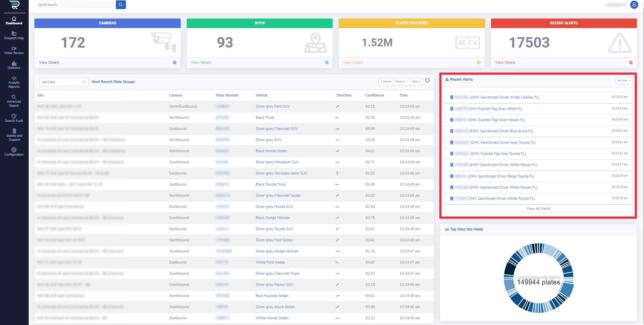Open Search Audit in sidebar

14,118
